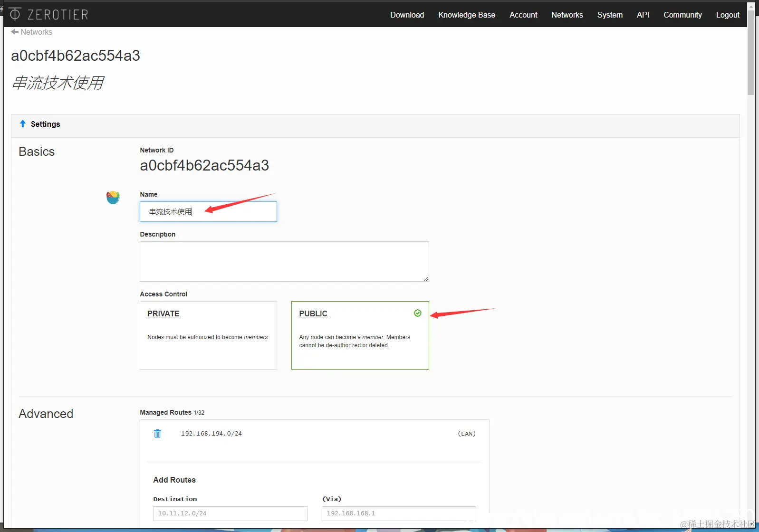Open the Account page
Viewport: 759px width, 532px height.
[523, 15]
